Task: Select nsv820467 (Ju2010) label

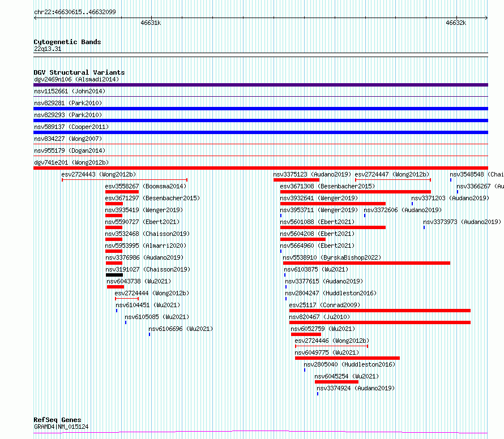Action: pyautogui.click(x=319, y=317)
